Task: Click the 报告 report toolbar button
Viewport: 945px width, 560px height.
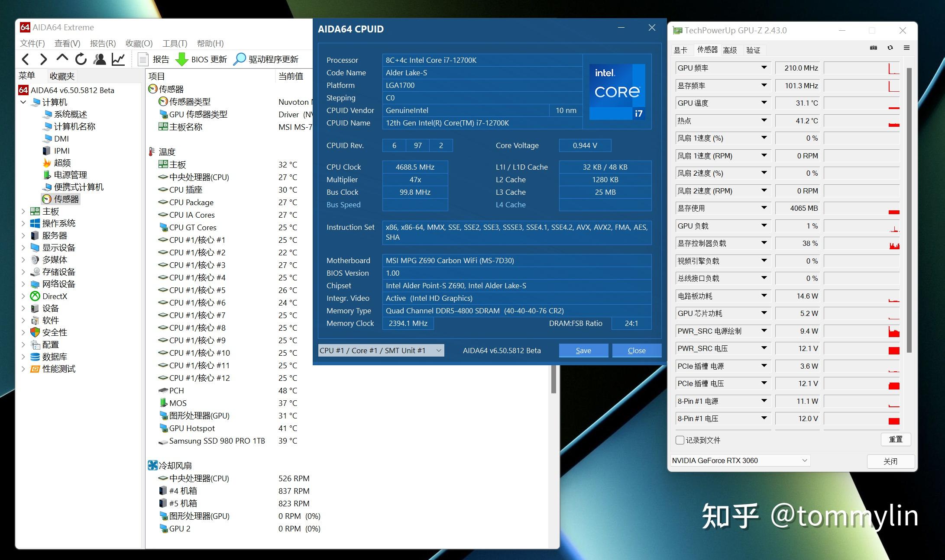Action: [153, 59]
